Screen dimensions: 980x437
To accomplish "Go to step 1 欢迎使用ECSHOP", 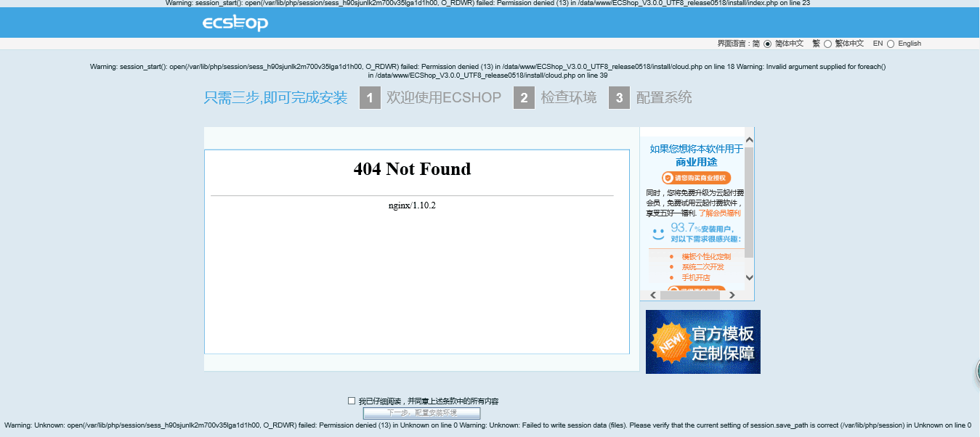I will [x=430, y=98].
